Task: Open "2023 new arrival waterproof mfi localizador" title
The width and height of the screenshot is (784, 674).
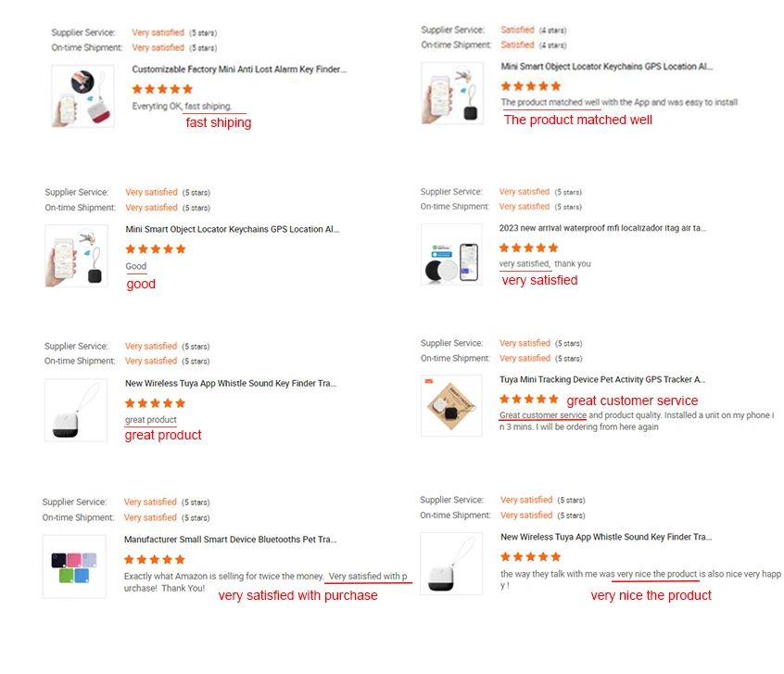Action: pos(602,227)
